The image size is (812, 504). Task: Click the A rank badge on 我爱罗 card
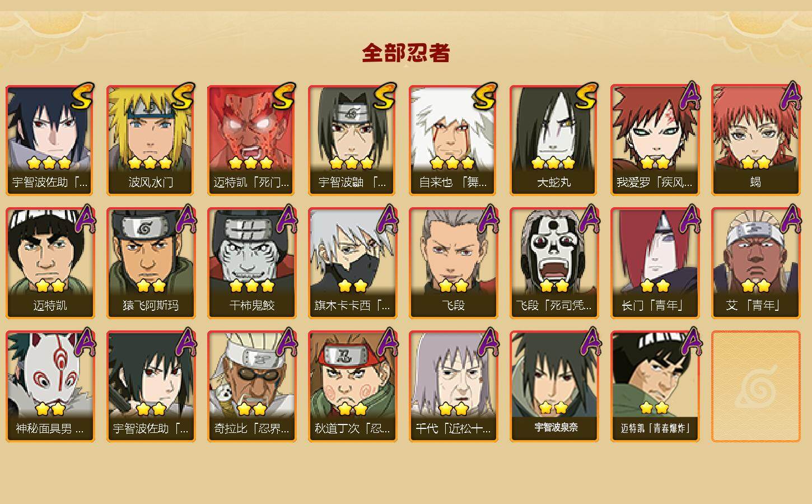[692, 96]
